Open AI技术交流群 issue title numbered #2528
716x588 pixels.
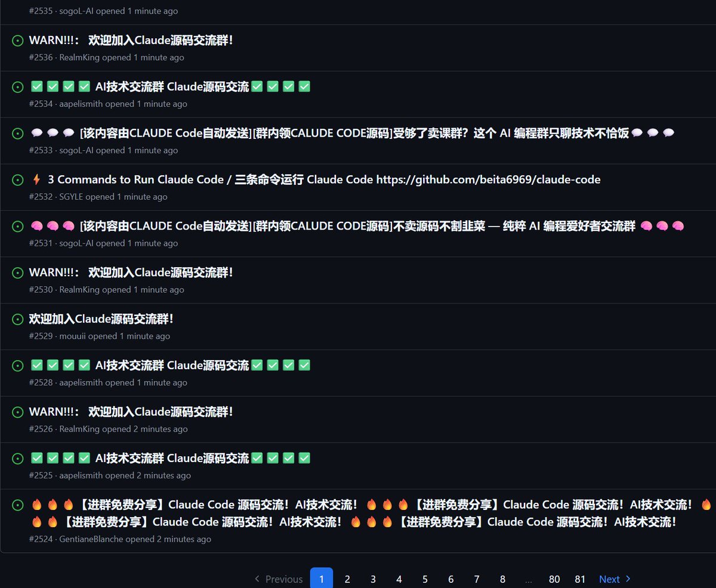(170, 366)
